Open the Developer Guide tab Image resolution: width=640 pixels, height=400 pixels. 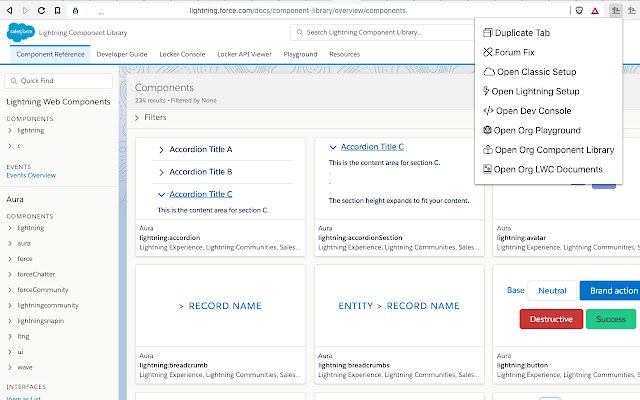coord(122,54)
